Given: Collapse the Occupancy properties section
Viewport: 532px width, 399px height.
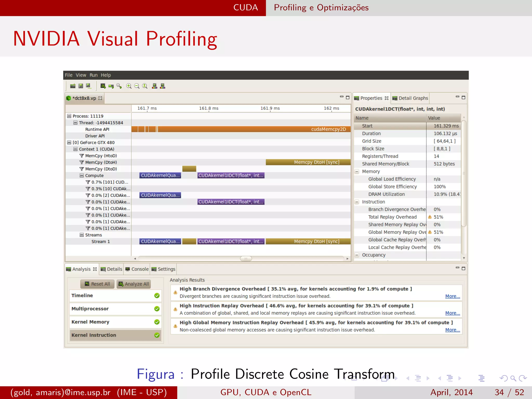Looking at the screenshot, I should point(357,255).
